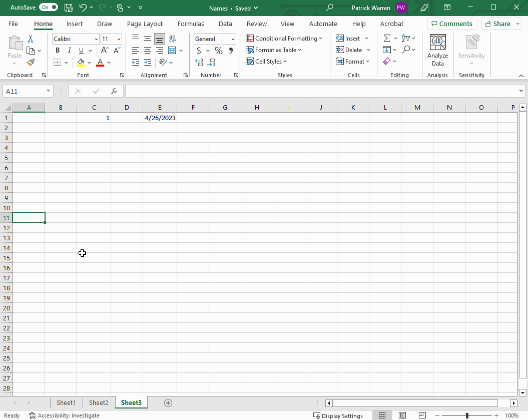The width and height of the screenshot is (528, 420).
Task: Toggle Center horizontal alignment
Action: tap(148, 51)
